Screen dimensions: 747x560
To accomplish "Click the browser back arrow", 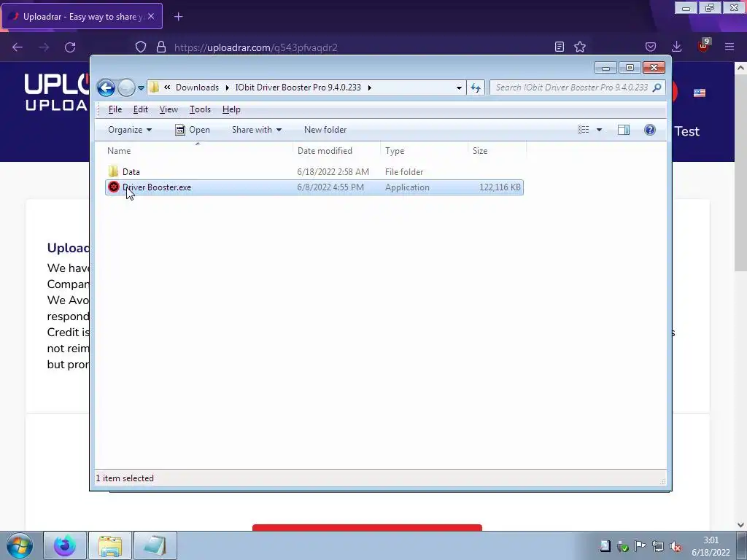I will (x=18, y=47).
